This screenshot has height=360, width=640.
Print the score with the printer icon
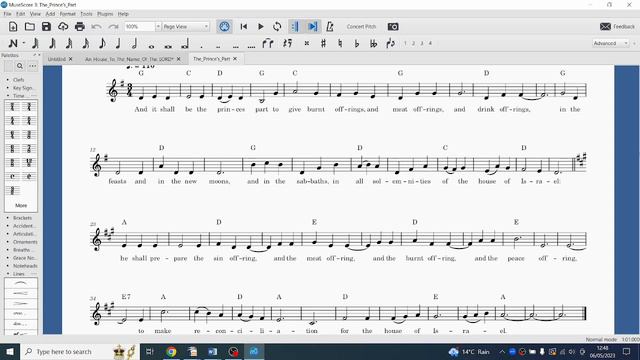pyautogui.click(x=80, y=27)
